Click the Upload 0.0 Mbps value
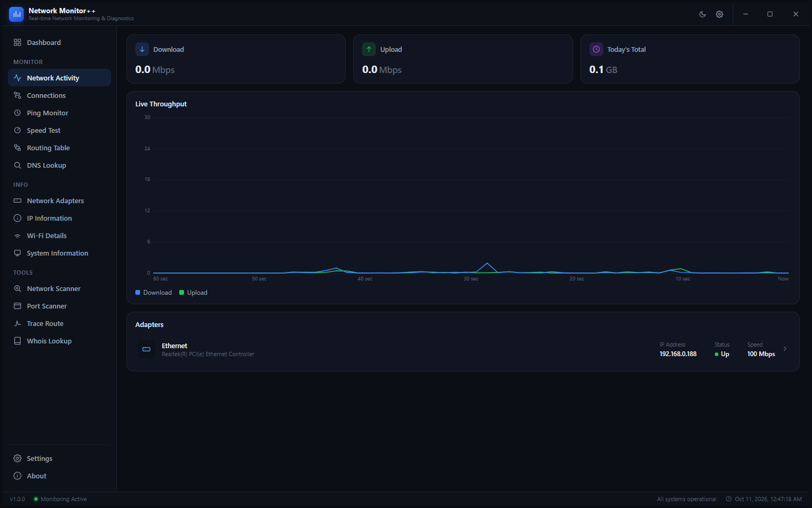Image resolution: width=812 pixels, height=508 pixels. tap(382, 70)
